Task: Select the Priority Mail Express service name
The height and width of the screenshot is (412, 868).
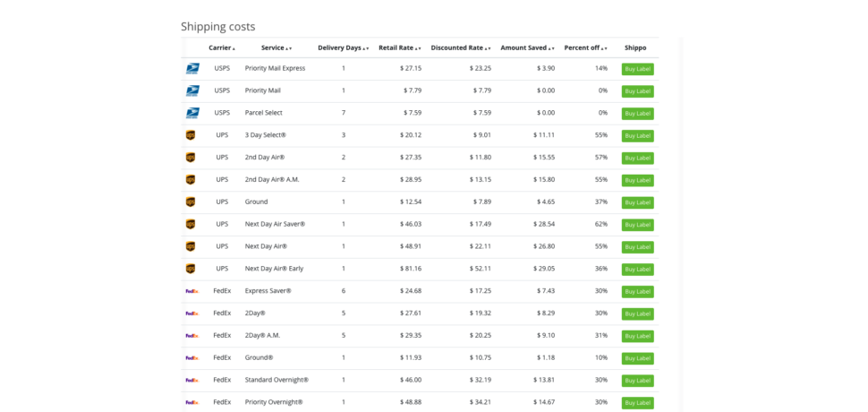Action: (x=275, y=68)
